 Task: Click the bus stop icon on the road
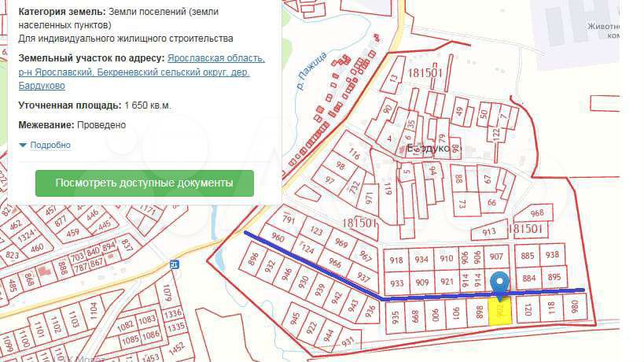[x=174, y=264]
